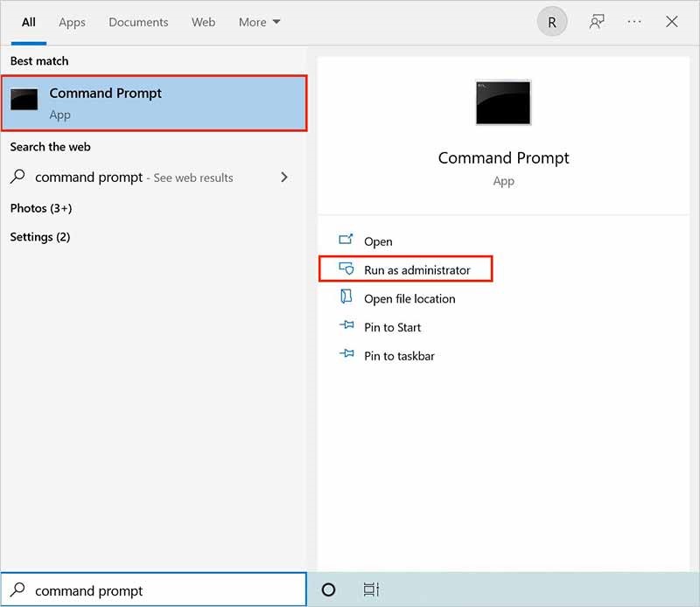Click the large Command Prompt app thumbnail
Viewport: 700px width, 607px height.
point(503,101)
